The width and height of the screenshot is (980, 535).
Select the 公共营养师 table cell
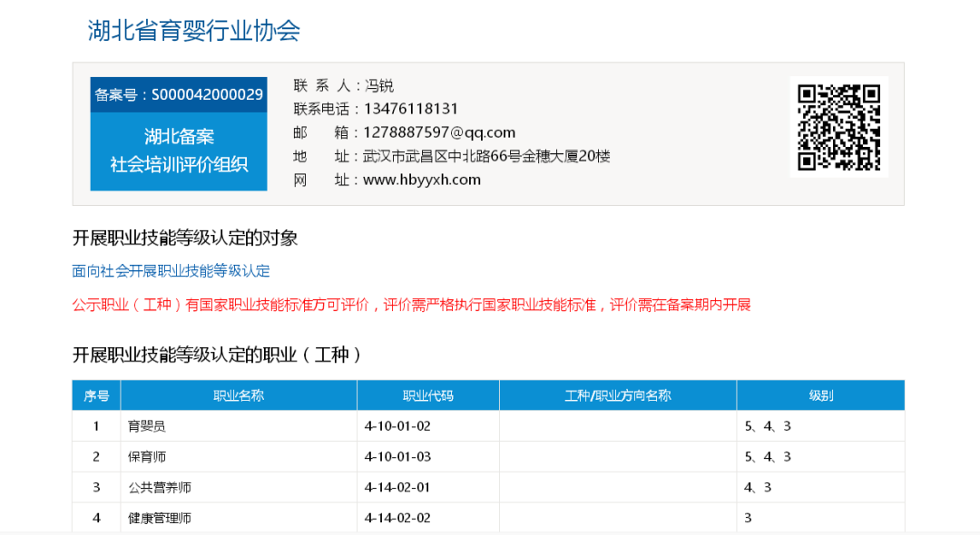[x=239, y=487]
